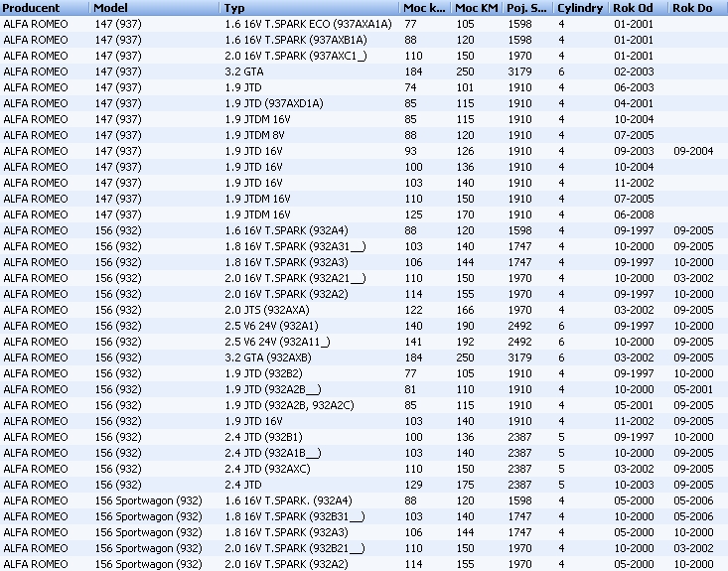Image resolution: width=728 pixels, height=571 pixels.
Task: Click the Poj. S... column header
Action: click(528, 8)
